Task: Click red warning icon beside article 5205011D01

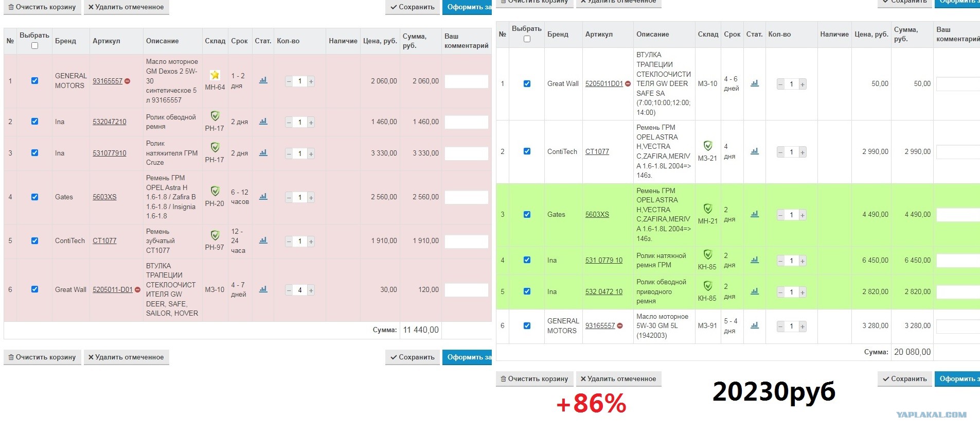Action: point(628,84)
